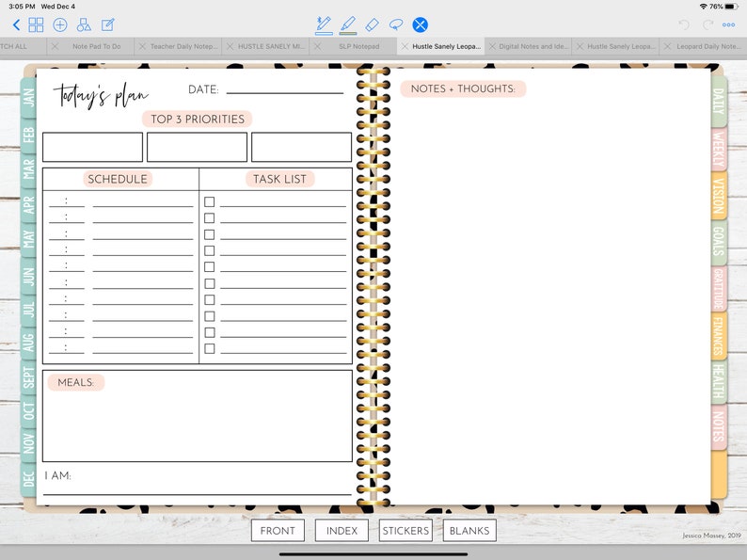The width and height of the screenshot is (747, 560).
Task: Jump to the DEC month tab
Action: click(28, 478)
